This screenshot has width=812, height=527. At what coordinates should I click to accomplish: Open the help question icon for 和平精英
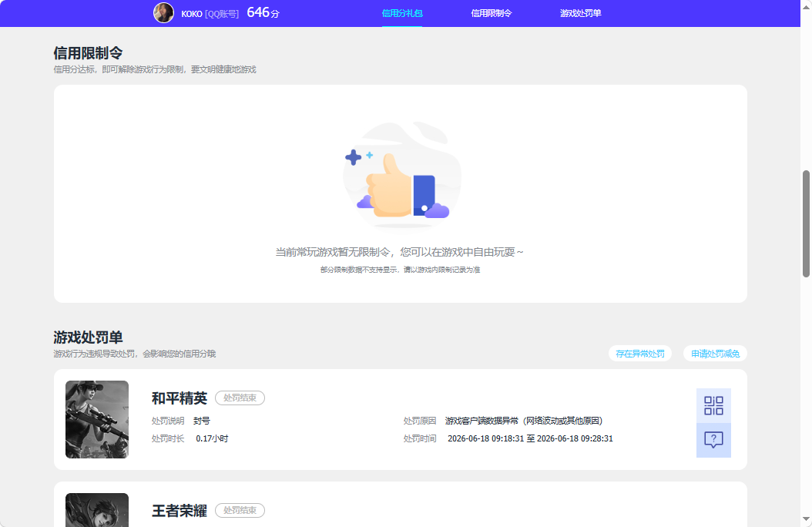coord(713,440)
